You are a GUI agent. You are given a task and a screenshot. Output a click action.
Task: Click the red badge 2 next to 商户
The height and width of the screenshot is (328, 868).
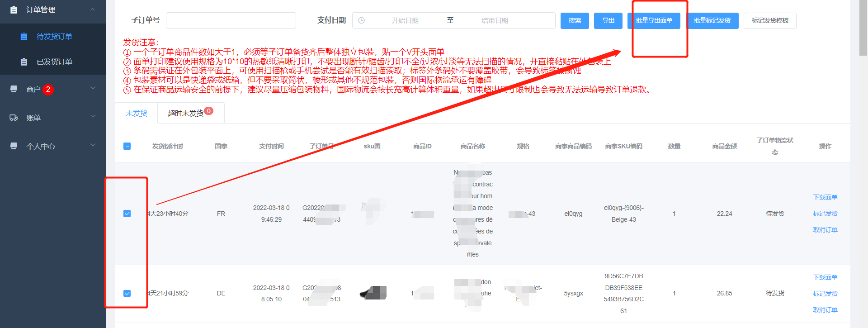point(48,90)
